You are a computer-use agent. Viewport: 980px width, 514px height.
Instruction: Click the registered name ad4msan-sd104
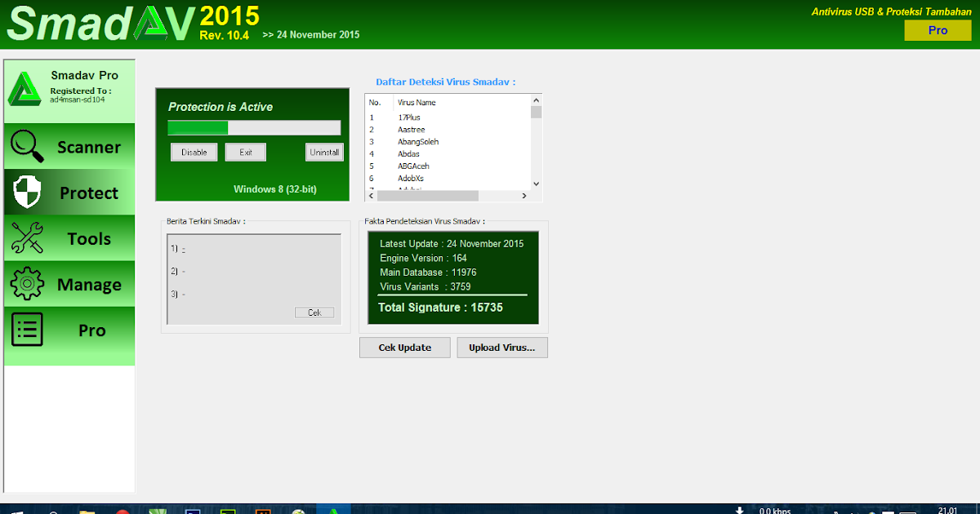pyautogui.click(x=78, y=99)
